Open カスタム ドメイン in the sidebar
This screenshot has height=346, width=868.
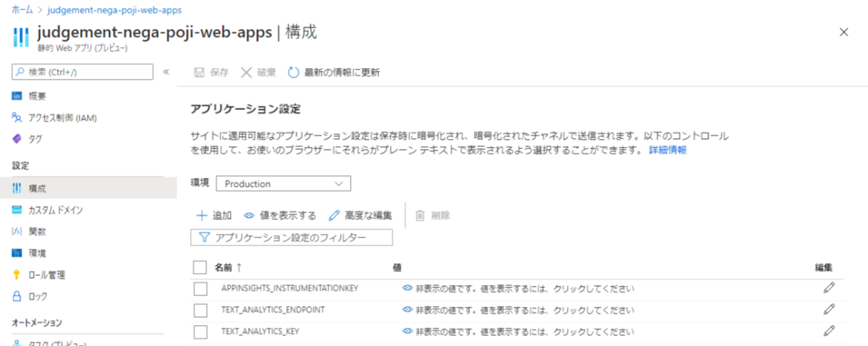click(x=55, y=210)
